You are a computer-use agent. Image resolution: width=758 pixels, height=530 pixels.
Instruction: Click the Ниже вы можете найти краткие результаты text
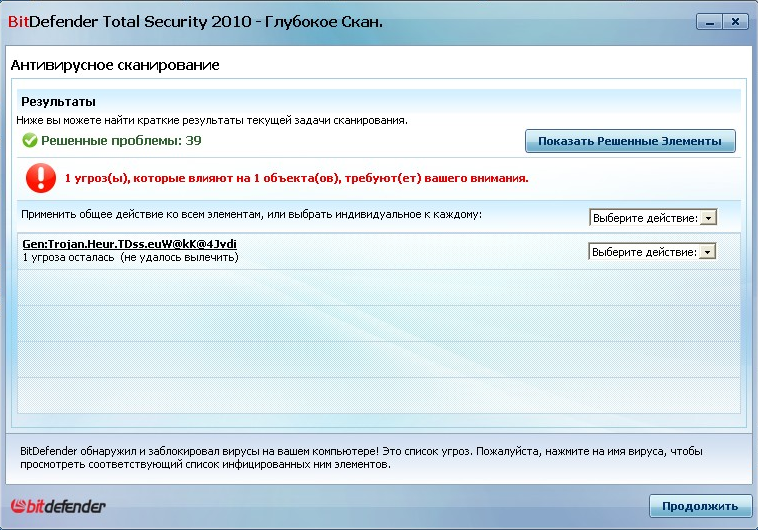click(212, 120)
